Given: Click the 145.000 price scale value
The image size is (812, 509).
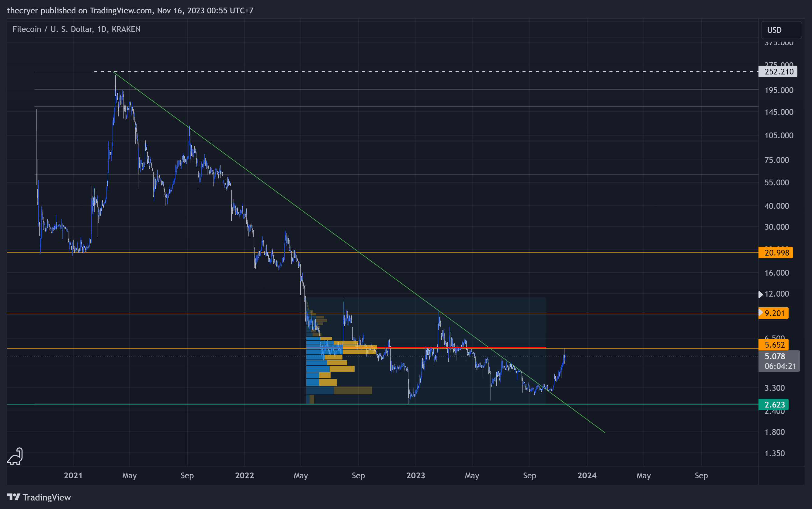Looking at the screenshot, I should pos(779,112).
